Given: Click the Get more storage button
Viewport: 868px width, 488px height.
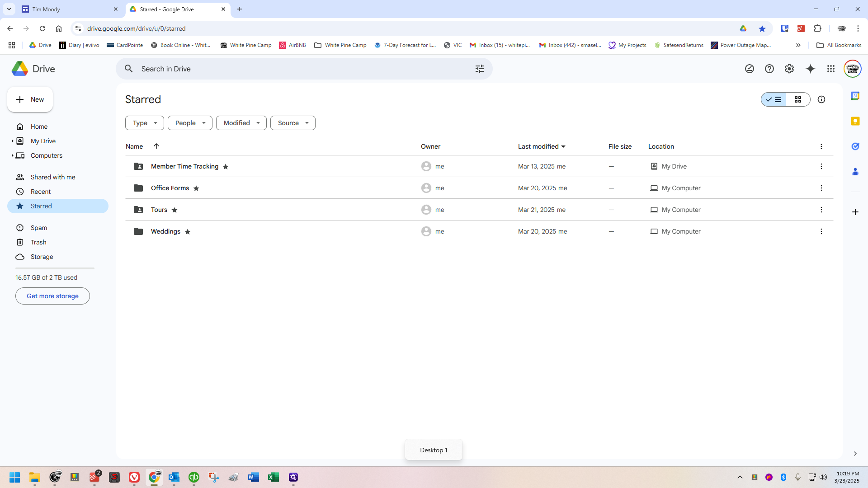Looking at the screenshot, I should (x=52, y=296).
